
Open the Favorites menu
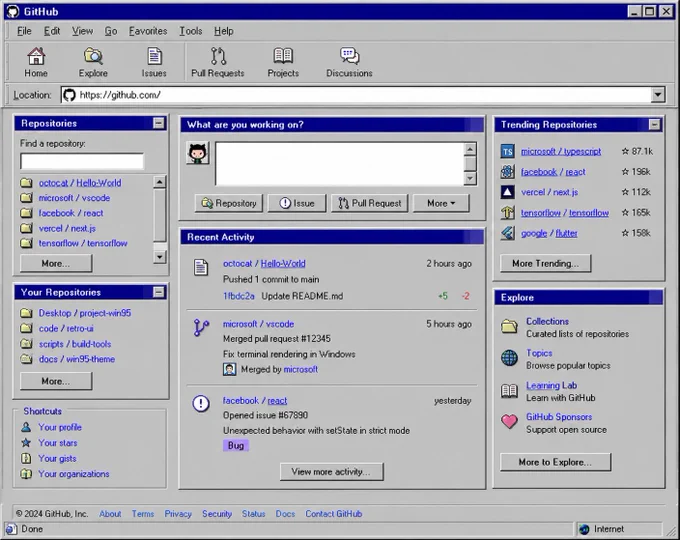pyautogui.click(x=148, y=31)
